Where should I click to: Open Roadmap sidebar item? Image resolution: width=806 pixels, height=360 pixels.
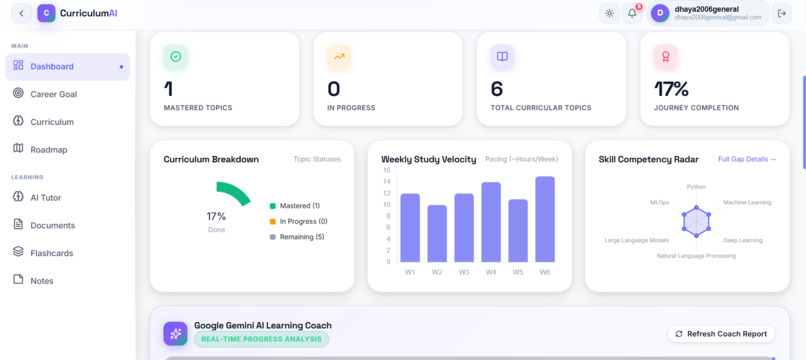click(68, 150)
